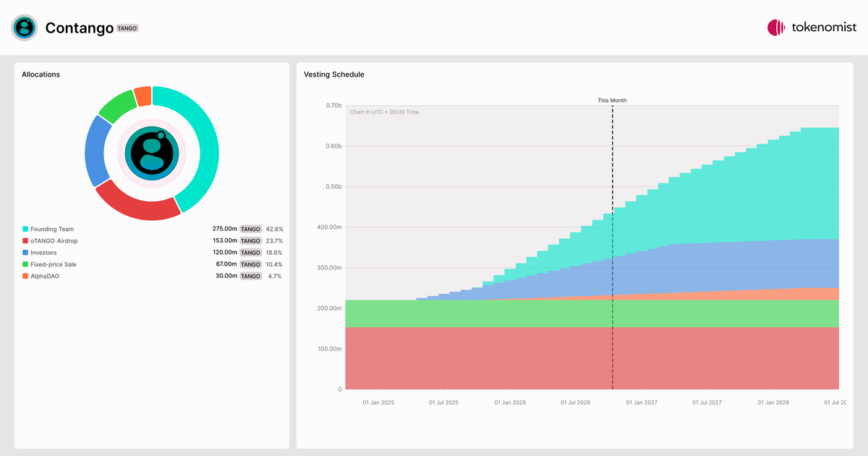Click the '01 Jul 2027' x-axis date
The width and height of the screenshot is (868, 456).
(x=707, y=402)
